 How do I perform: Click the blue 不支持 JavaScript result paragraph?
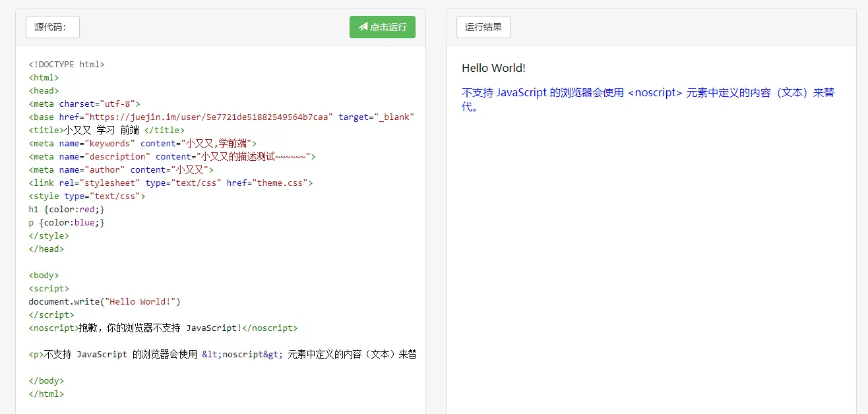click(x=648, y=100)
